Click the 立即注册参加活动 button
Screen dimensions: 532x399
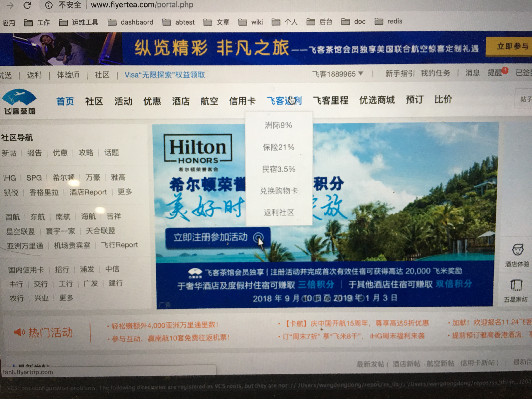(218, 238)
